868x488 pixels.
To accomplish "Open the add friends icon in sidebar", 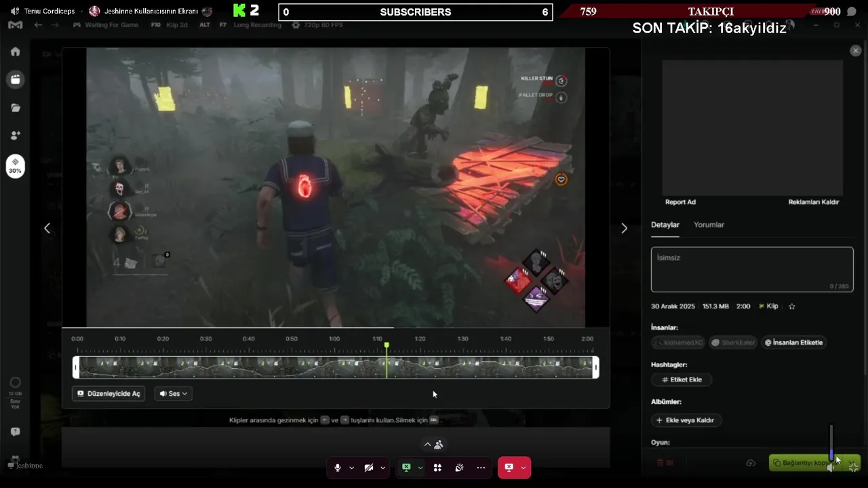I will (15, 136).
